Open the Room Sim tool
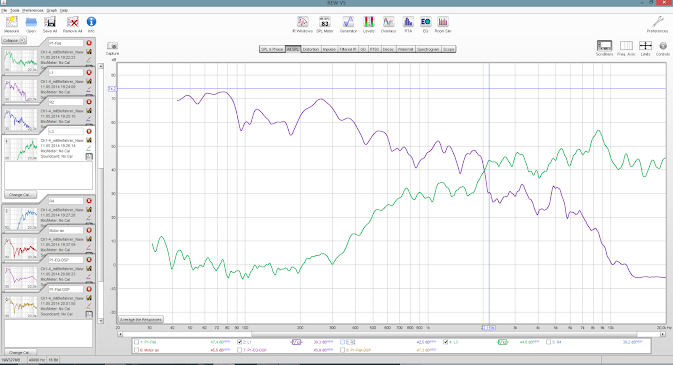673x365 pixels. click(443, 24)
